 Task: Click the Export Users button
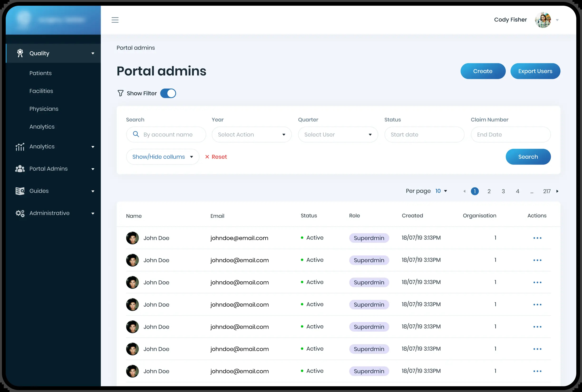point(535,71)
